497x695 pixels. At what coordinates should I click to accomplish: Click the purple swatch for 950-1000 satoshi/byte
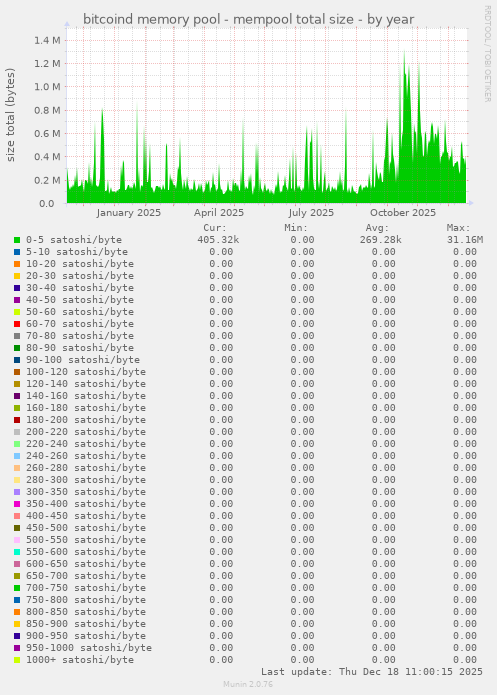(17, 647)
